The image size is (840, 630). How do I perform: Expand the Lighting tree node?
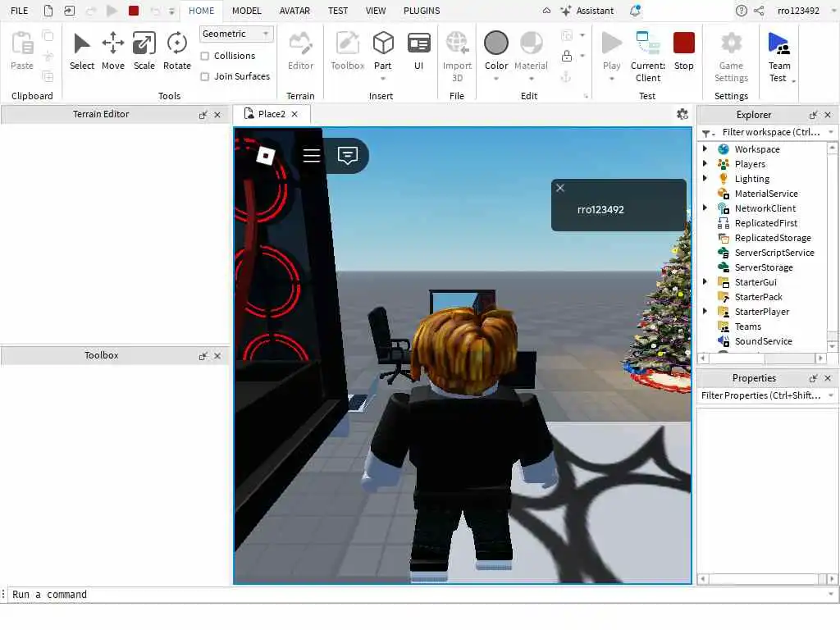click(x=705, y=178)
